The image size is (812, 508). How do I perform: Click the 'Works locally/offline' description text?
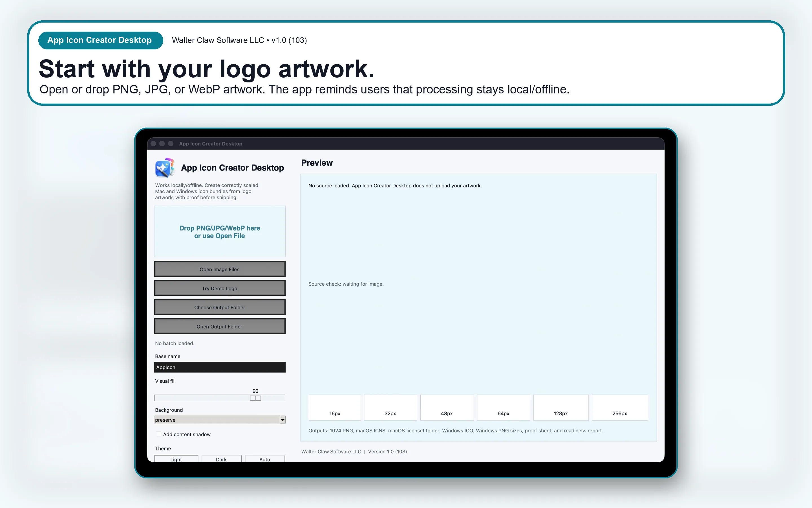pos(206,191)
